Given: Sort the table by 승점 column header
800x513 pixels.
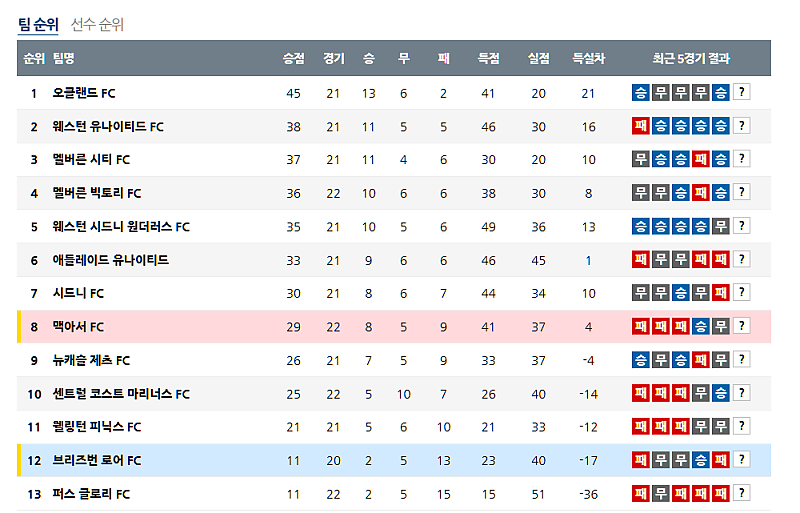Looking at the screenshot, I should pos(293,59).
